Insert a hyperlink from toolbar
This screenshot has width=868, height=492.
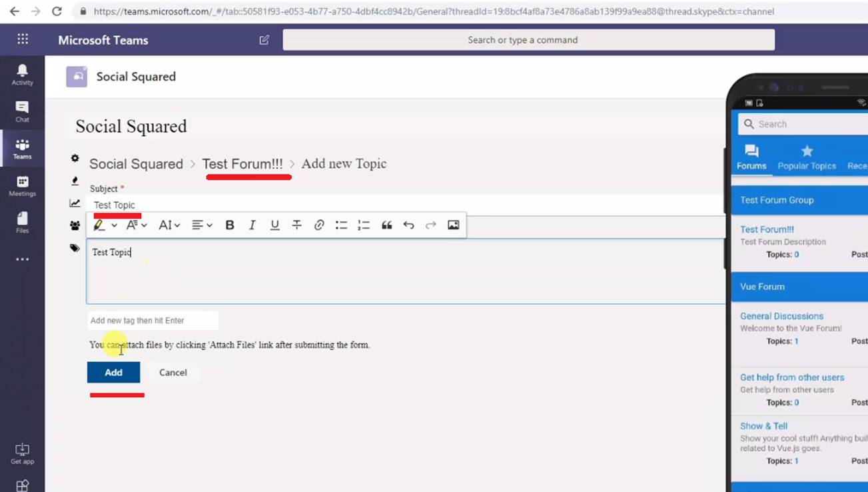pos(319,225)
